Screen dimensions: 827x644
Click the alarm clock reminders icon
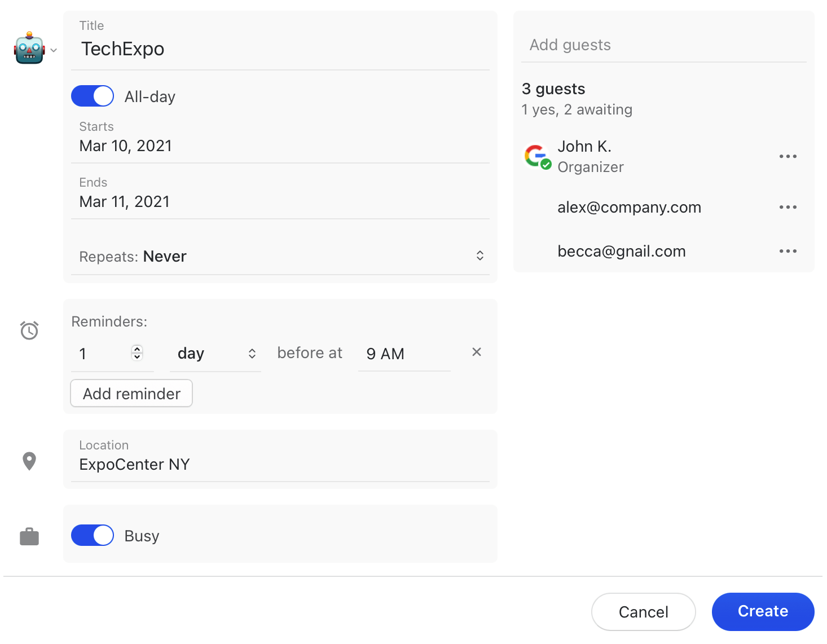point(29,330)
